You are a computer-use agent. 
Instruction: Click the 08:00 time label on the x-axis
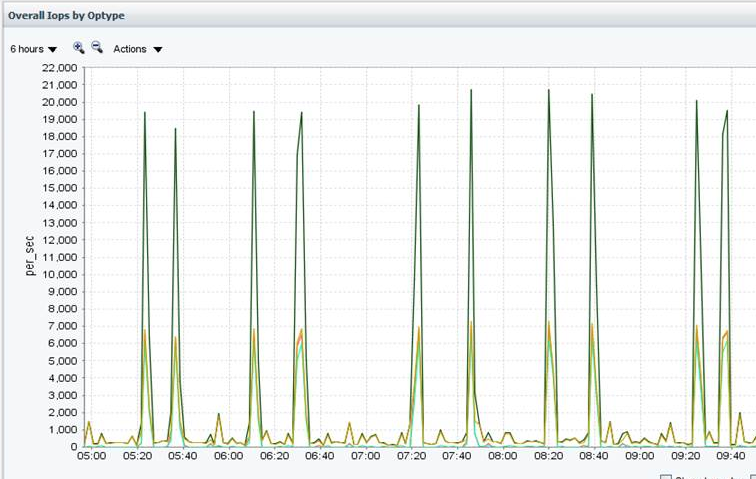tap(503, 455)
